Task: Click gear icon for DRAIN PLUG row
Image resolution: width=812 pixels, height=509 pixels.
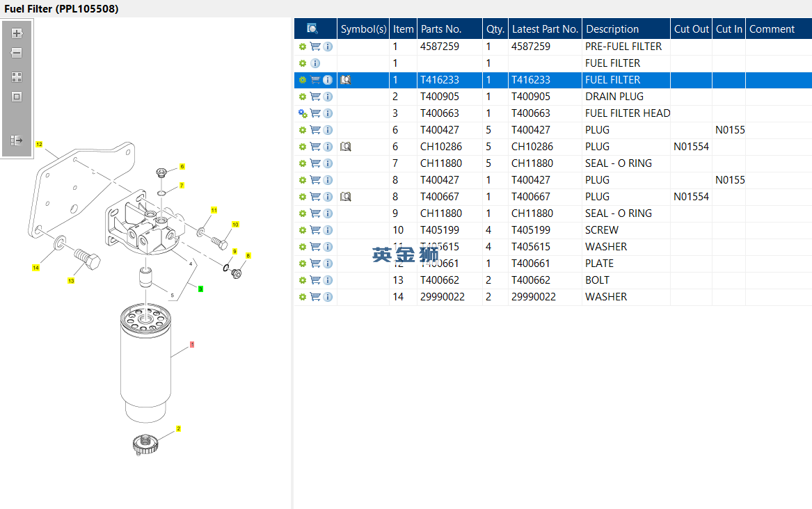Action: pyautogui.click(x=303, y=97)
